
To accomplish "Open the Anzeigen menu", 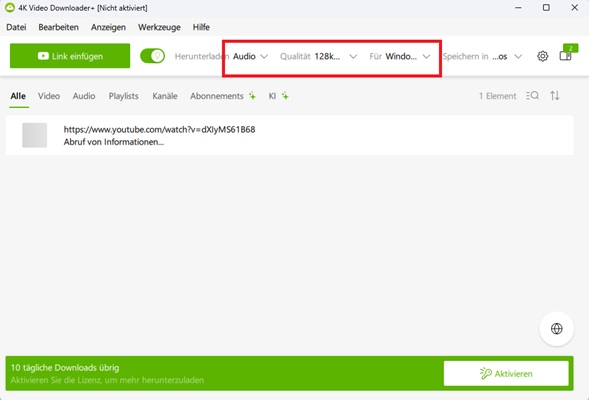I will coord(108,27).
